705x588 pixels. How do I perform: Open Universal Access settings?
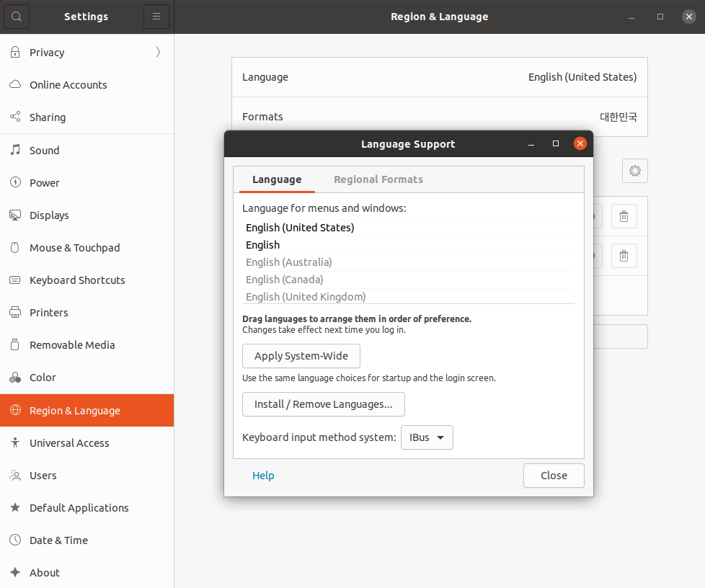69,443
